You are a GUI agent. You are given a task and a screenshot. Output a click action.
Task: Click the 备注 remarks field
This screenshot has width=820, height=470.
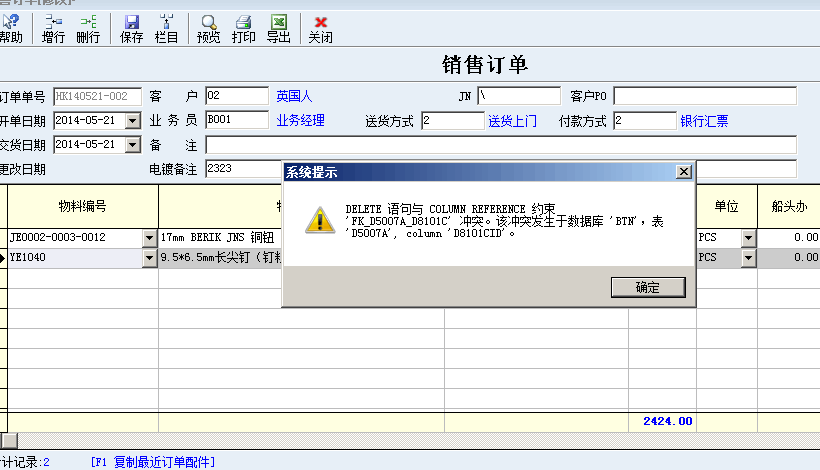501,145
